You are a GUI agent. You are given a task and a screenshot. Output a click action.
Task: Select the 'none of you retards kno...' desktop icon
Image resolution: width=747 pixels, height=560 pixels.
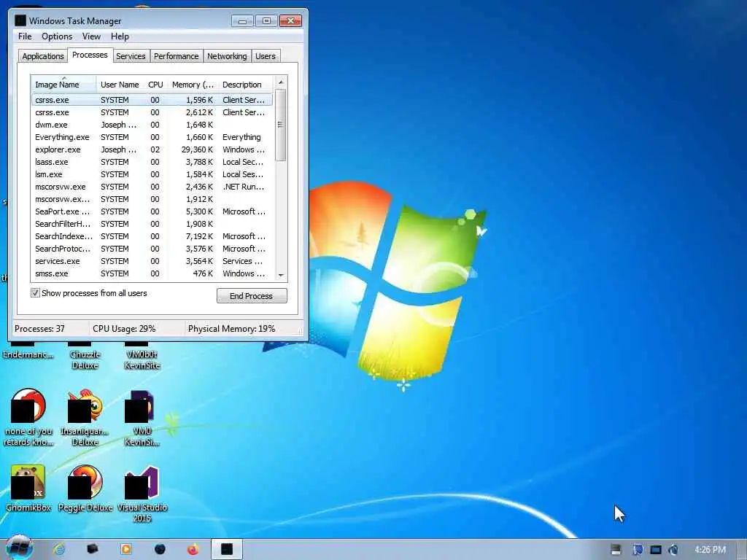(x=28, y=418)
